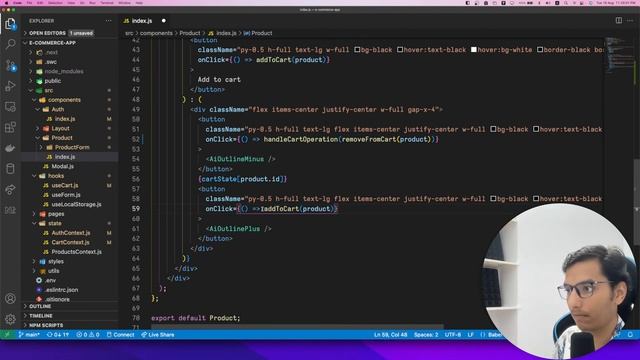This screenshot has width=640, height=360.
Task: Open ProductsContext.js file
Action: pos(76,252)
